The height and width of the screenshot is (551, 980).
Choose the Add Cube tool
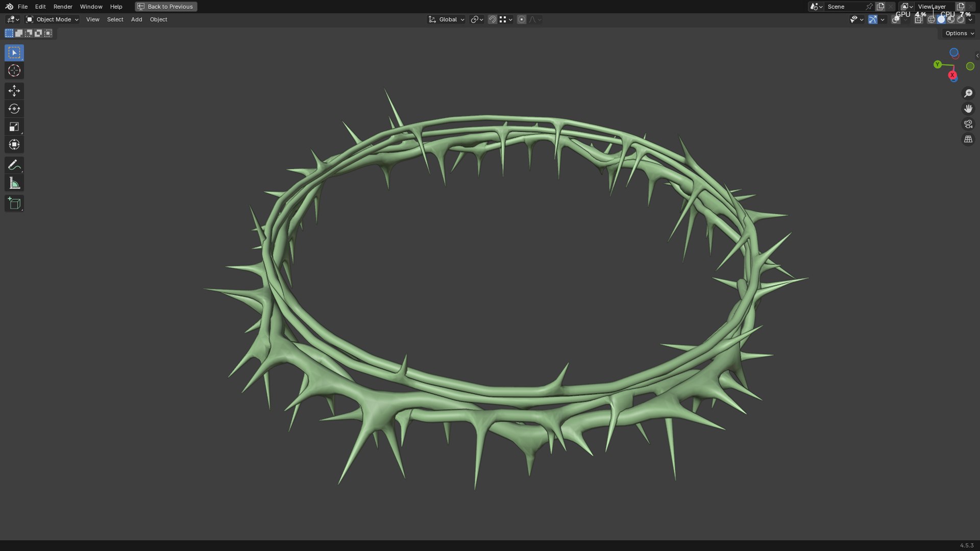(x=14, y=203)
